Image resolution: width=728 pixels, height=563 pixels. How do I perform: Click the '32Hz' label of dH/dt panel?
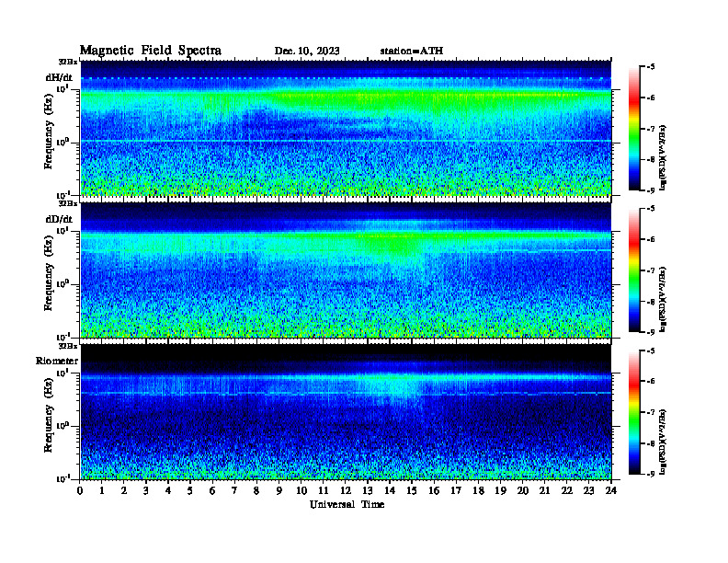tap(68, 61)
